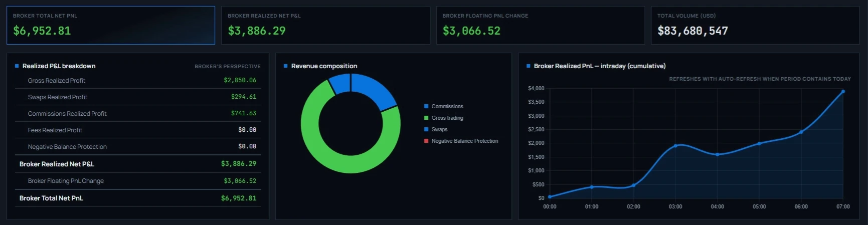Click the Broker's Perspective label
The height and width of the screenshot is (225, 868).
tap(228, 66)
